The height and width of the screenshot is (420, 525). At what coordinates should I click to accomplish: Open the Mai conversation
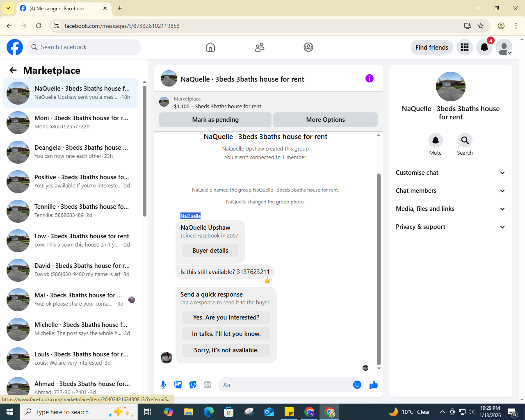pyautogui.click(x=71, y=300)
